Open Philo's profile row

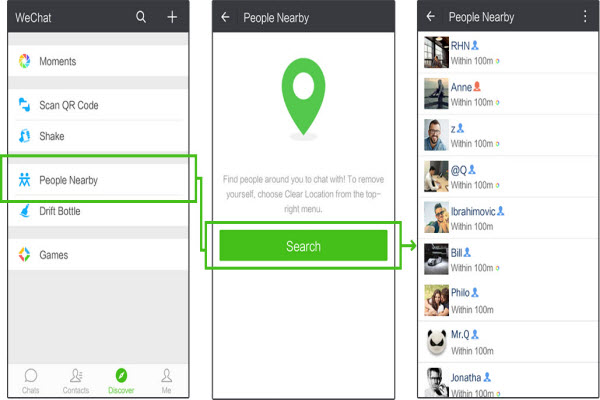[508, 300]
